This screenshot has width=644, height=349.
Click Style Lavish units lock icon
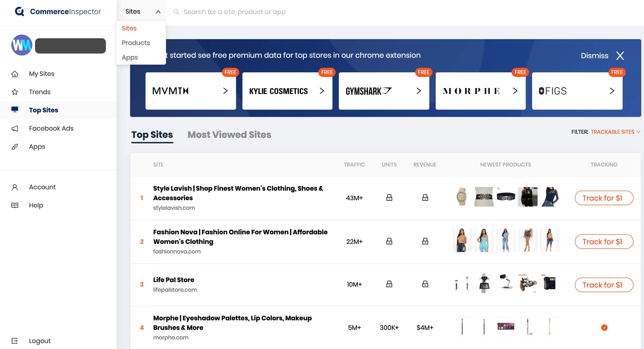click(389, 198)
